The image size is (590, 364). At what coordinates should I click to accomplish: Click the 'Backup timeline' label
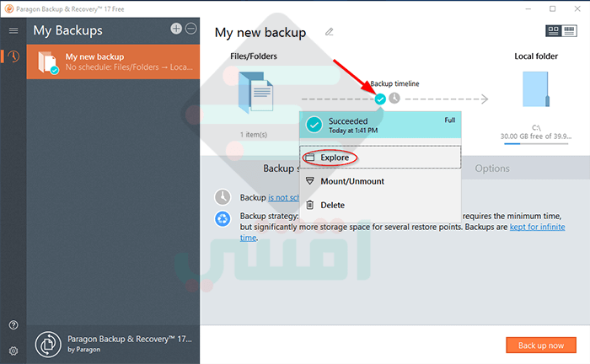(x=394, y=83)
